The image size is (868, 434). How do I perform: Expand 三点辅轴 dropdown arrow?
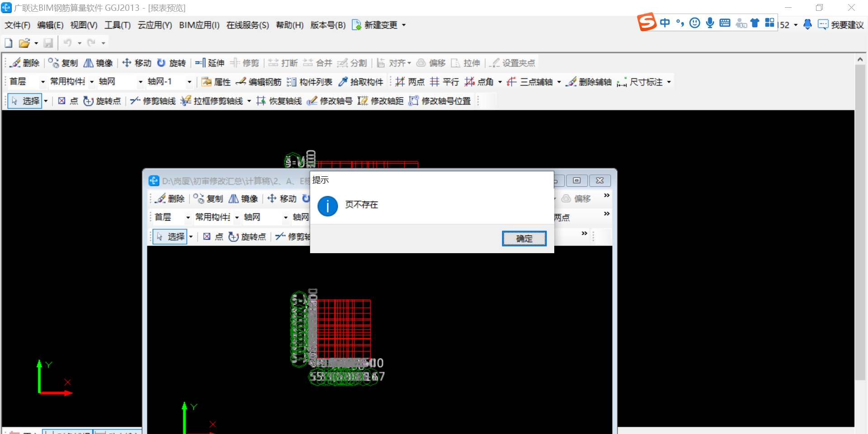559,82
